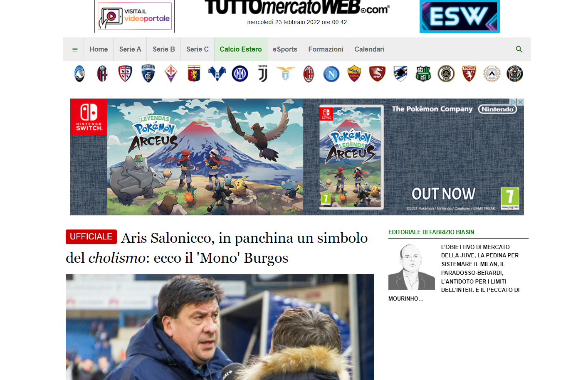Select the Torino team crest
The width and height of the screenshot is (588, 380).
(x=469, y=74)
